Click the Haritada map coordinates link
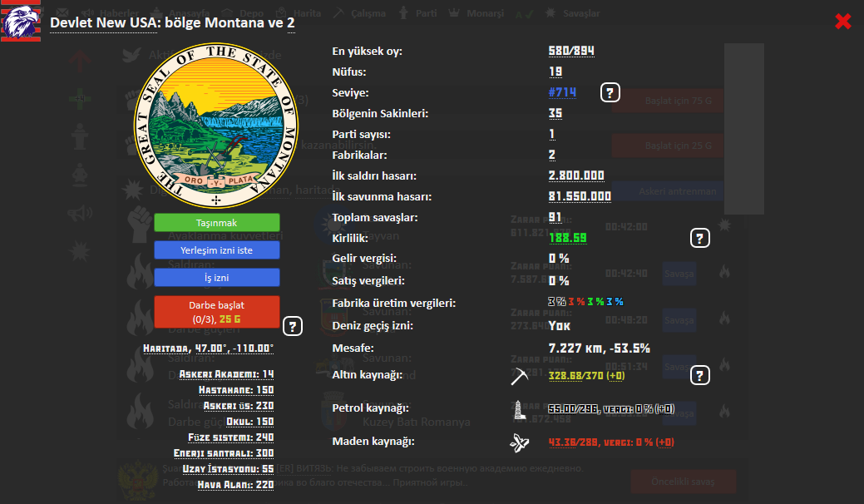 [x=209, y=348]
